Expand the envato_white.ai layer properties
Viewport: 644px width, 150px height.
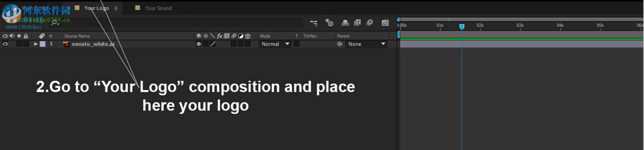coord(36,44)
